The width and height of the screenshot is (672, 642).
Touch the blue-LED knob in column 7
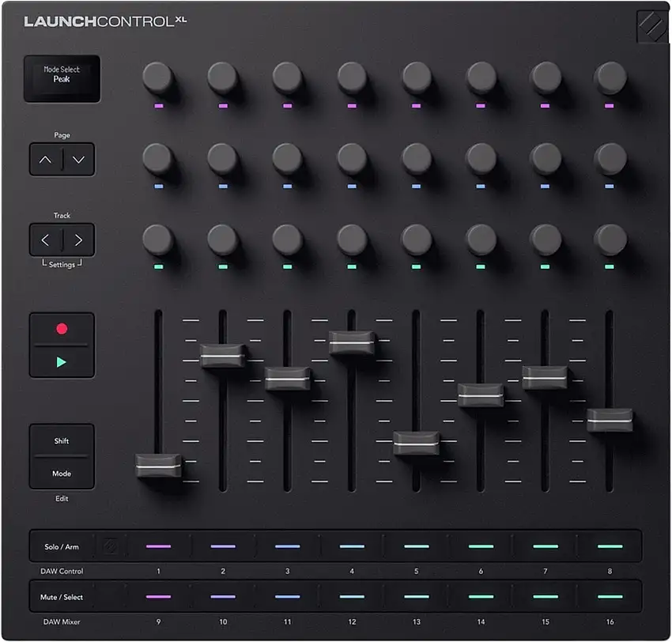click(x=546, y=159)
